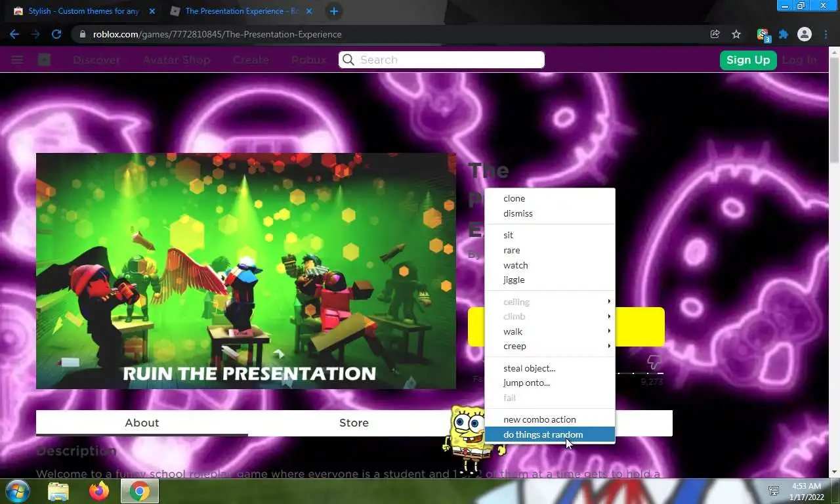Click the share page icon in address bar
Image resolution: width=840 pixels, height=504 pixels.
(x=715, y=34)
